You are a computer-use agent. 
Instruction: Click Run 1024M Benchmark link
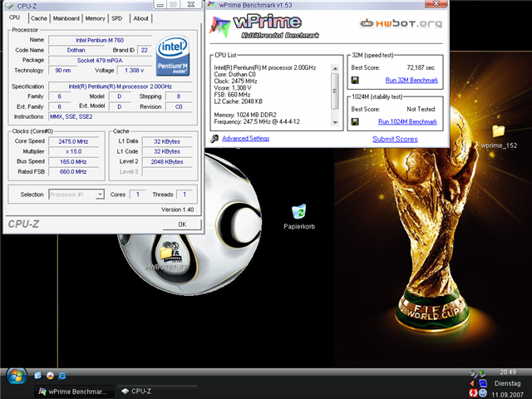407,121
